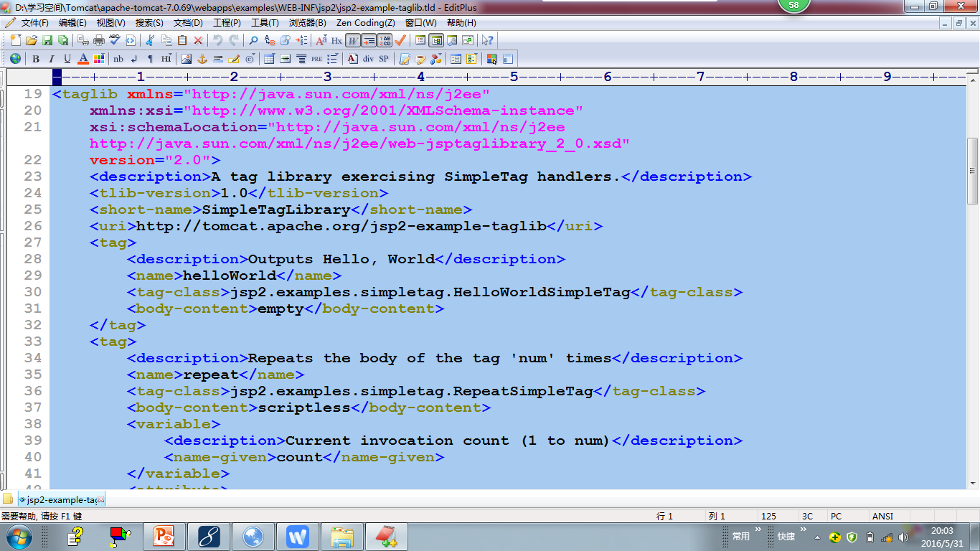
Task: Click the globe browser icon in HTML toolbar
Action: [15, 59]
